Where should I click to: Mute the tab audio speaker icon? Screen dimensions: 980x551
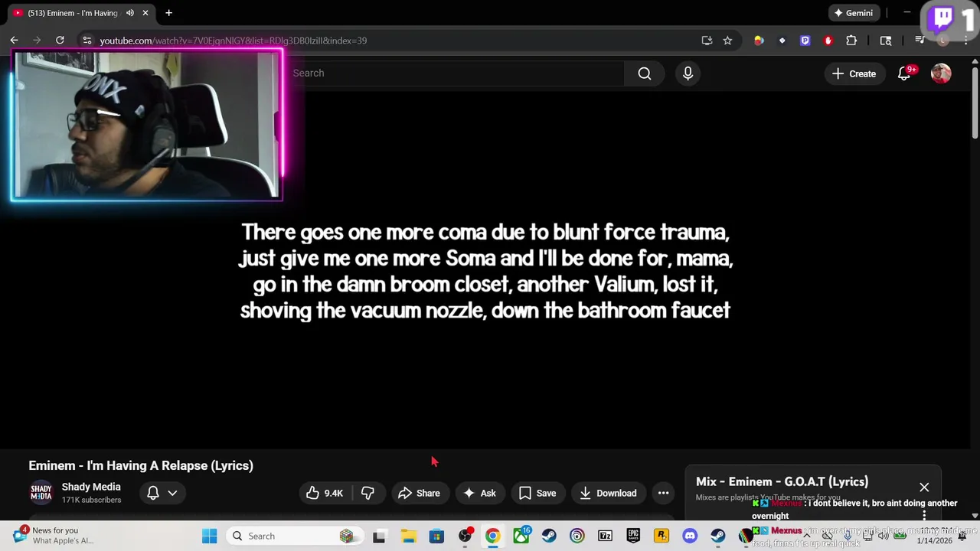click(130, 13)
